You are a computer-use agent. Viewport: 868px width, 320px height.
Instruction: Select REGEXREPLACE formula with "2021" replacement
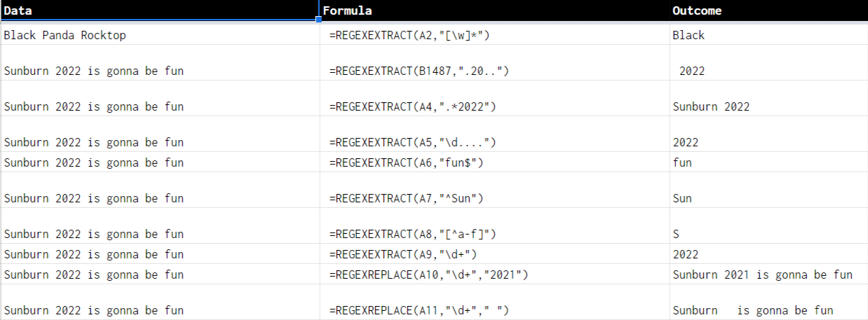pyautogui.click(x=494, y=274)
